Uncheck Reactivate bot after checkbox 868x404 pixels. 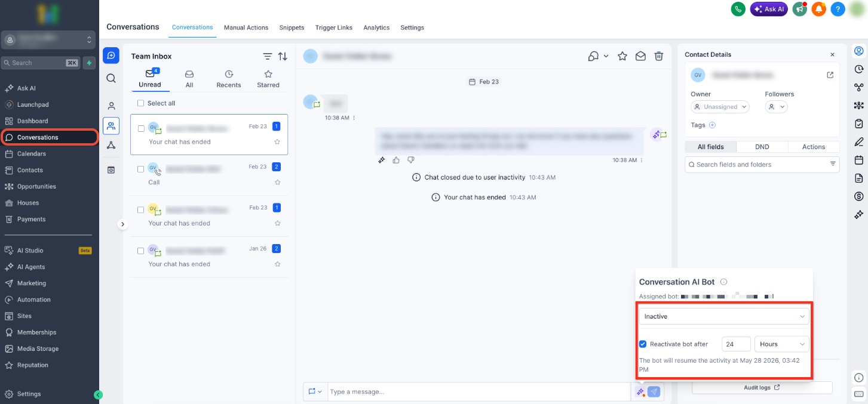643,344
